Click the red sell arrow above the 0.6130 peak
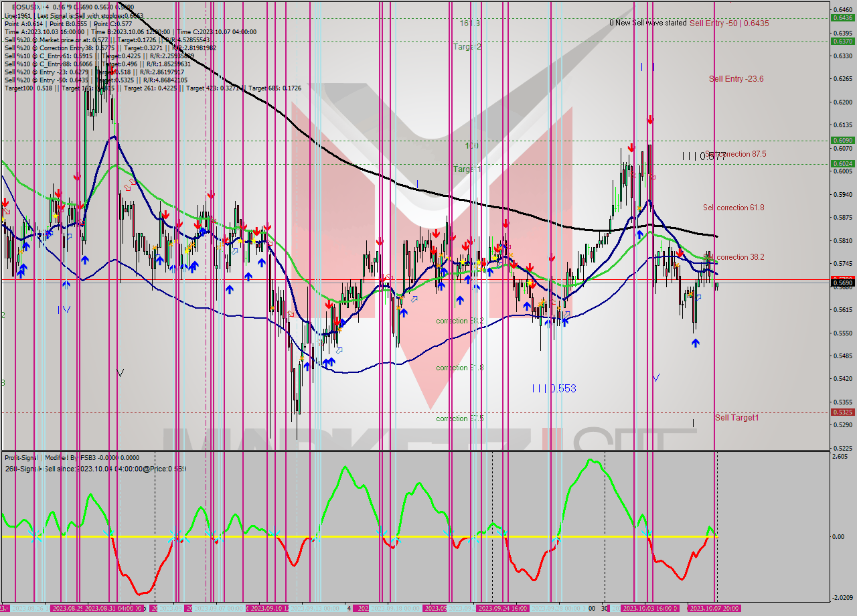 point(650,120)
